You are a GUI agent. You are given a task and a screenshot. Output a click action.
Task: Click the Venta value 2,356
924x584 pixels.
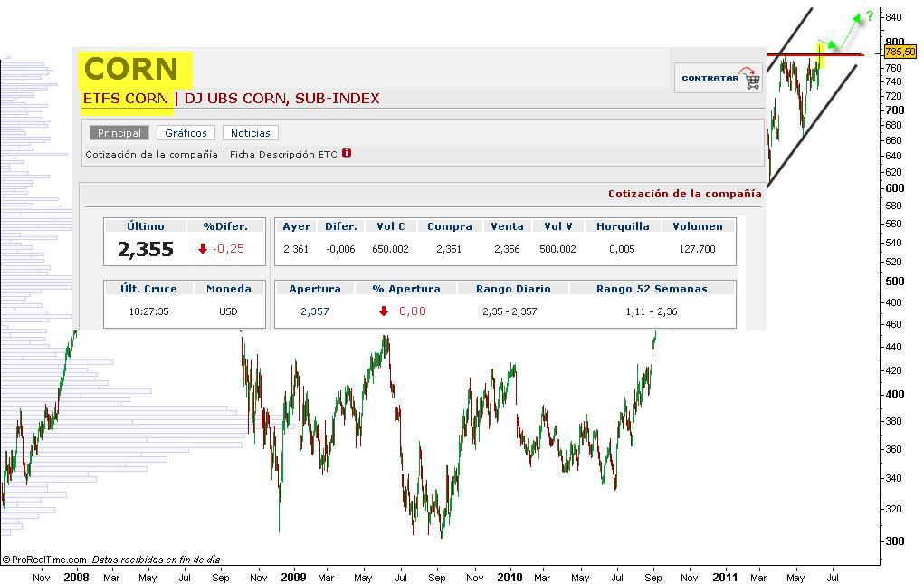click(x=507, y=249)
